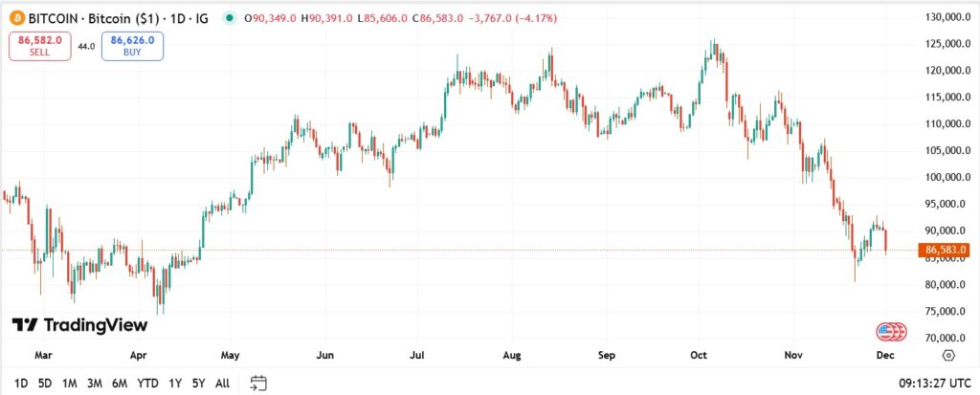
Task: Click the TradingView logo
Action: click(x=79, y=324)
